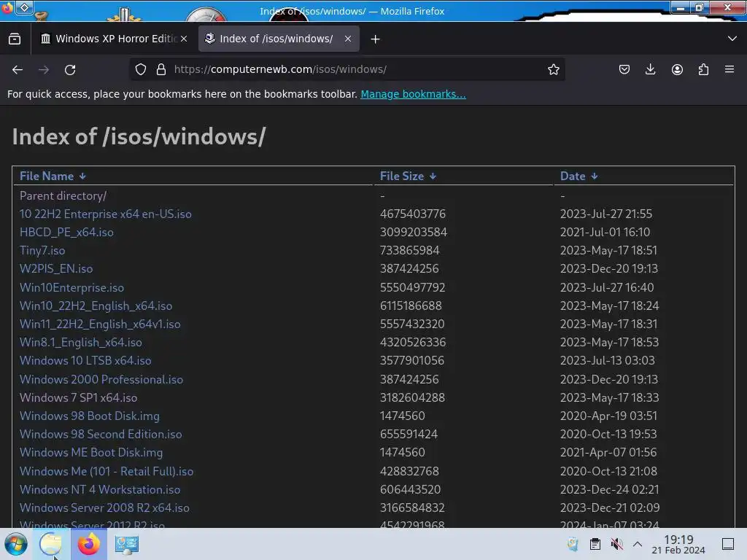Click the show desktop button
Screen dimensions: 747x560
[728, 544]
